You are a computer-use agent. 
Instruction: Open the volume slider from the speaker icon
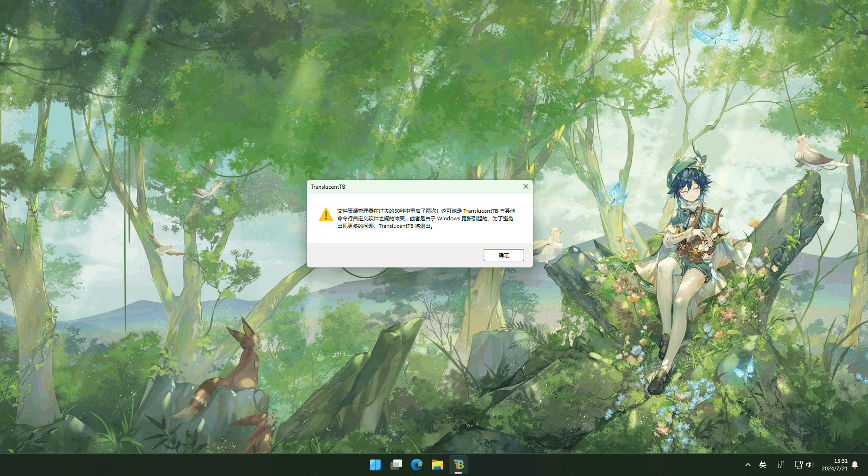point(809,465)
